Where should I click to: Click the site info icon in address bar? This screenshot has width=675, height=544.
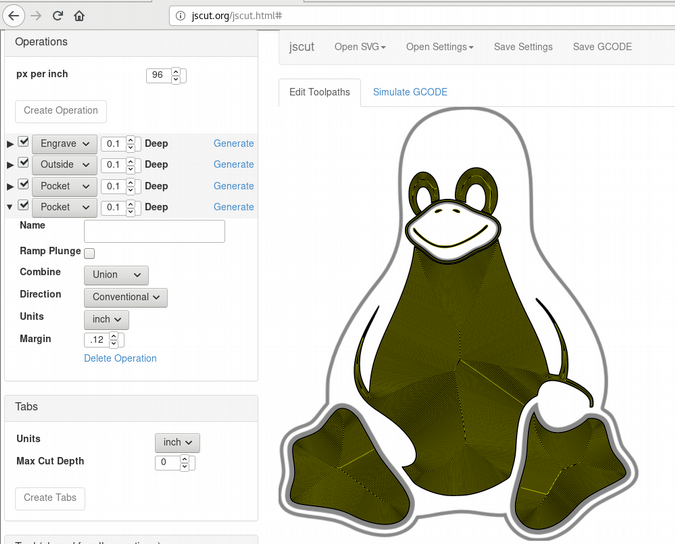180,16
